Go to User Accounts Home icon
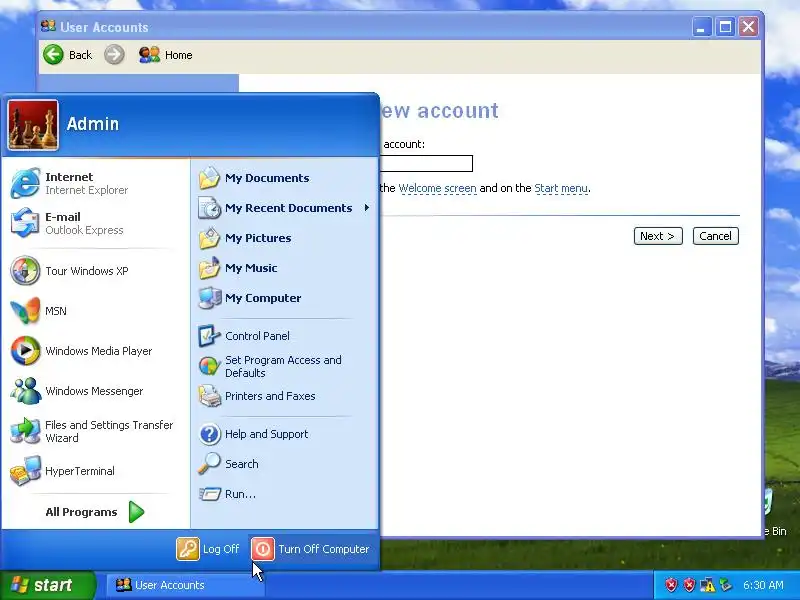 click(x=149, y=55)
